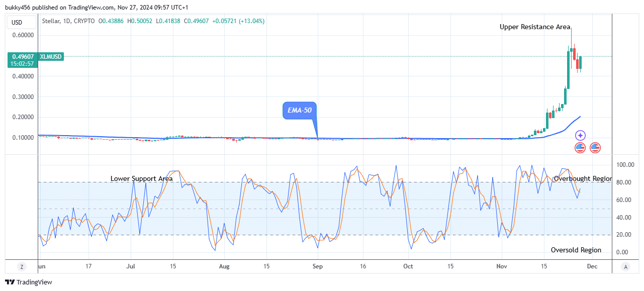Click the Oversold Region label
The height and width of the screenshot is (291, 644).
(576, 250)
